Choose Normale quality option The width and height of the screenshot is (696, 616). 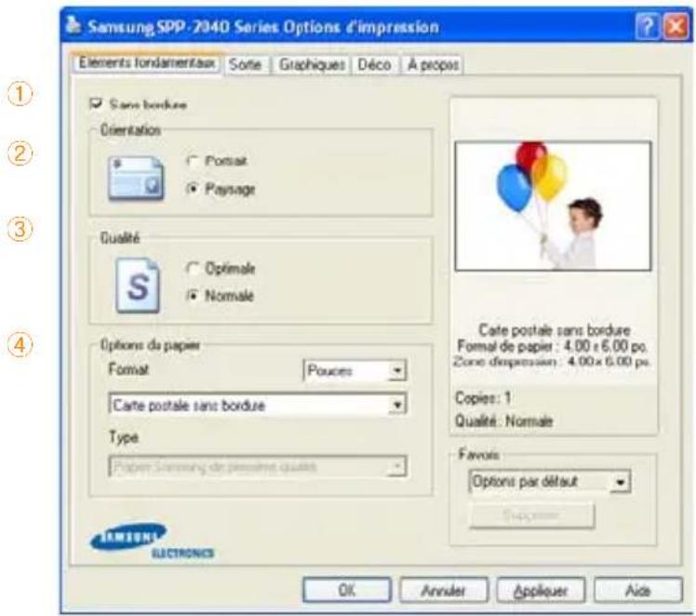click(x=193, y=296)
